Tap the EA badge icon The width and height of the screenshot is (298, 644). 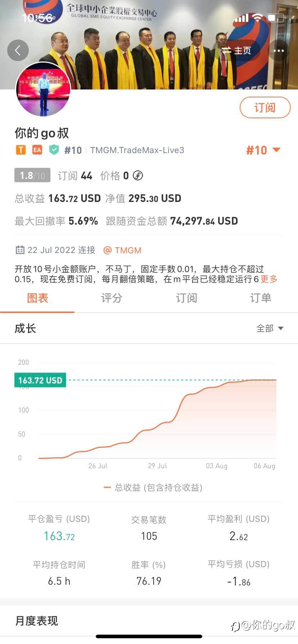click(x=37, y=150)
